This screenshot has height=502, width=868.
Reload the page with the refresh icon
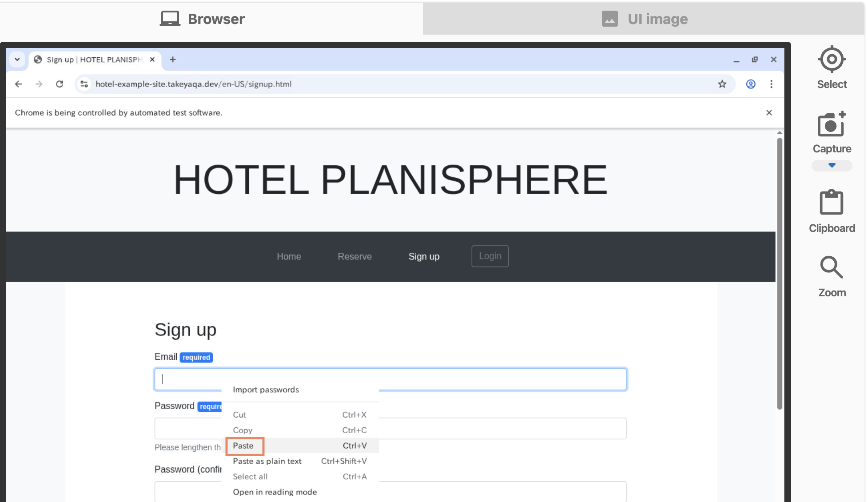pyautogui.click(x=60, y=84)
